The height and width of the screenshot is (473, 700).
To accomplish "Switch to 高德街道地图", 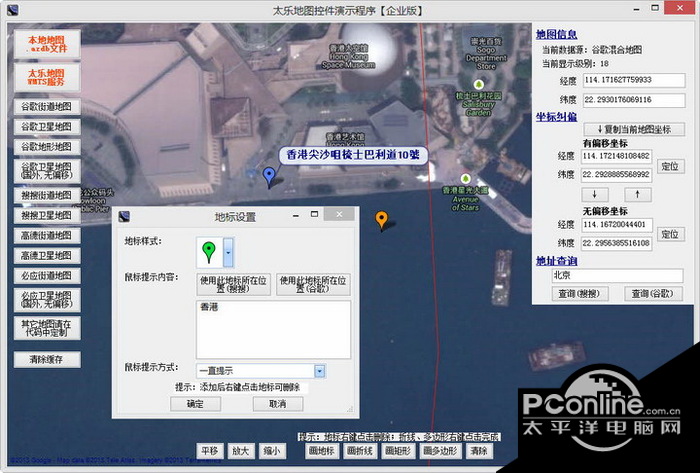I will 47,236.
